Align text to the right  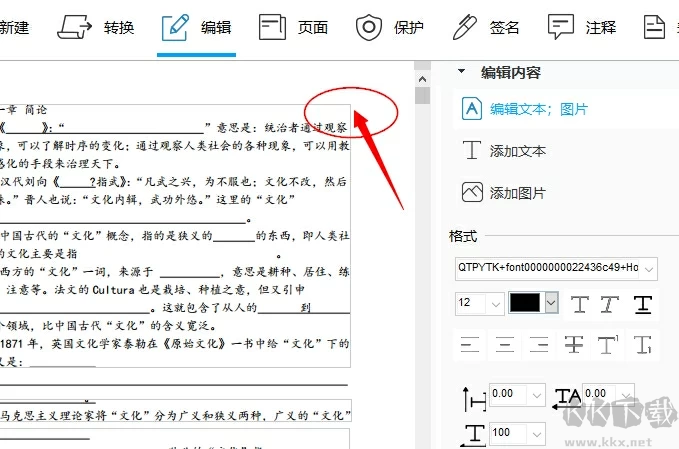click(x=538, y=345)
